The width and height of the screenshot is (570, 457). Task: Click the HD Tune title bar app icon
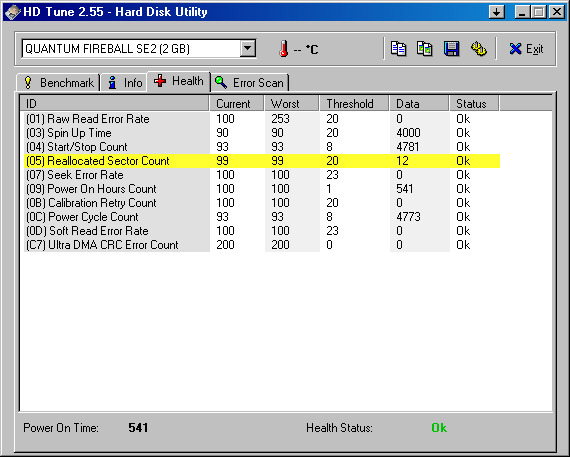12,12
